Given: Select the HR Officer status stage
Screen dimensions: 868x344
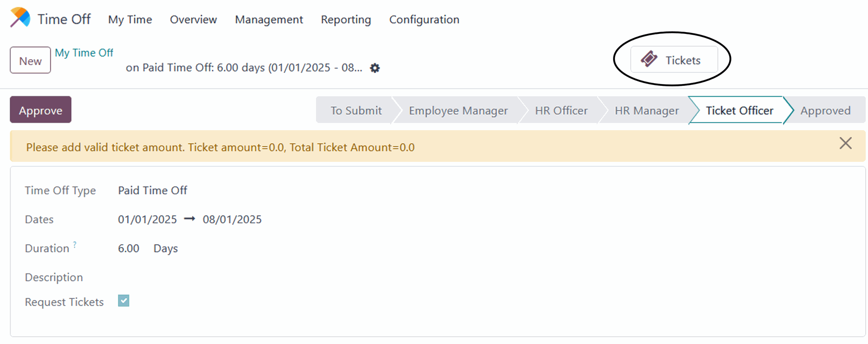Looking at the screenshot, I should click(x=561, y=110).
